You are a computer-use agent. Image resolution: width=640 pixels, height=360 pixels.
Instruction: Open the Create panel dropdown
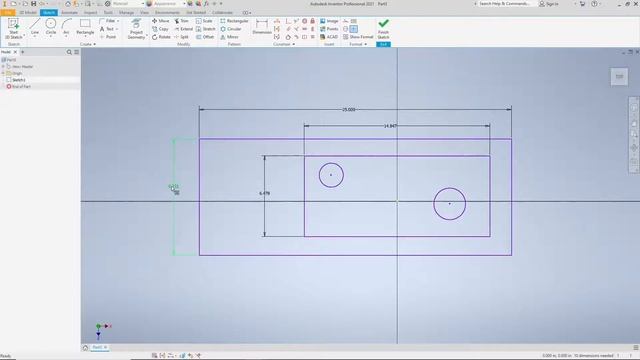pyautogui.click(x=88, y=44)
